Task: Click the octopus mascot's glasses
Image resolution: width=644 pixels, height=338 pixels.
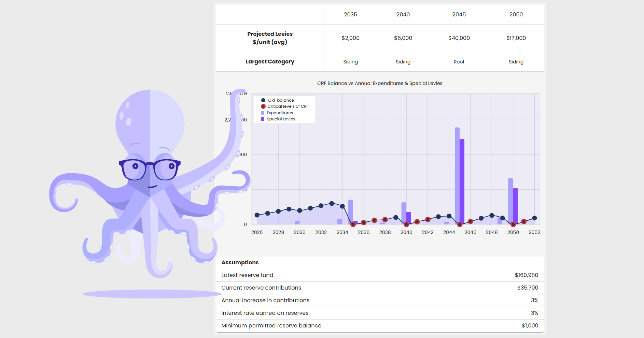Action: click(150, 169)
